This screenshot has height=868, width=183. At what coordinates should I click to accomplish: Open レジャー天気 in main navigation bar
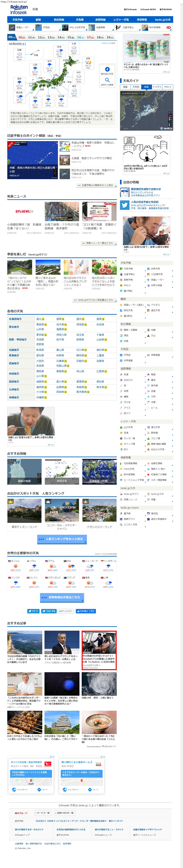(121, 20)
